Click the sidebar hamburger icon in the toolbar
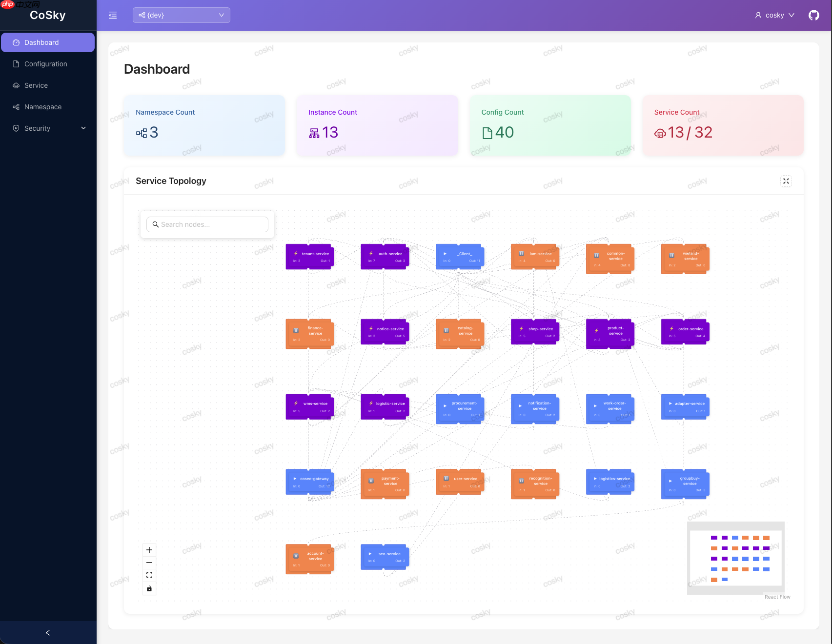Viewport: 832px width, 644px height. [x=113, y=15]
